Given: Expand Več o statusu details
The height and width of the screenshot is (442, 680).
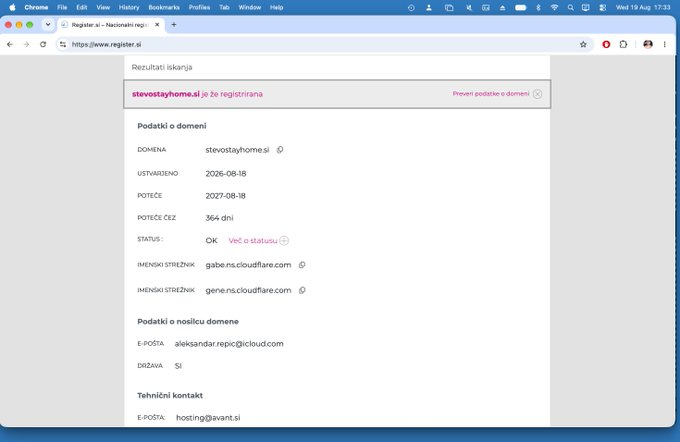Looking at the screenshot, I should click(x=284, y=241).
